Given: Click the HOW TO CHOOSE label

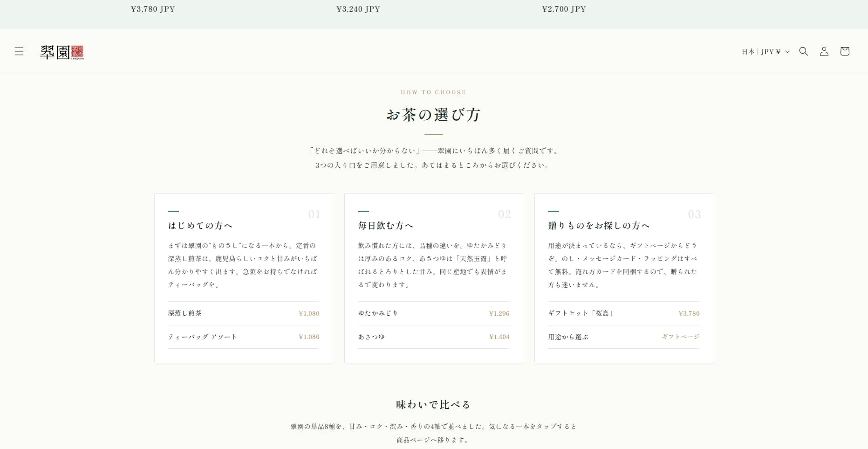Looking at the screenshot, I should (x=433, y=92).
